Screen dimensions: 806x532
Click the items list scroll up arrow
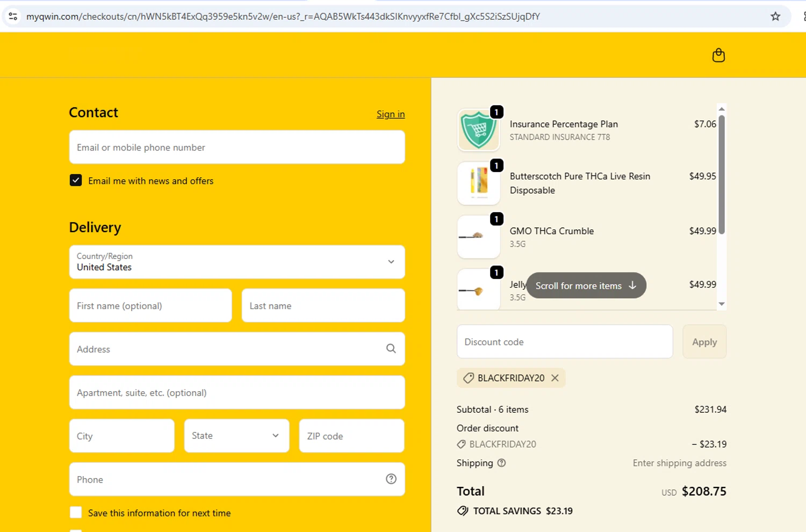(722, 109)
